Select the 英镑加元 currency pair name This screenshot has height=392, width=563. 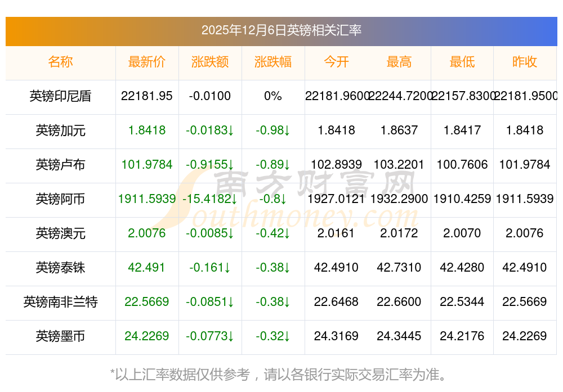point(60,130)
